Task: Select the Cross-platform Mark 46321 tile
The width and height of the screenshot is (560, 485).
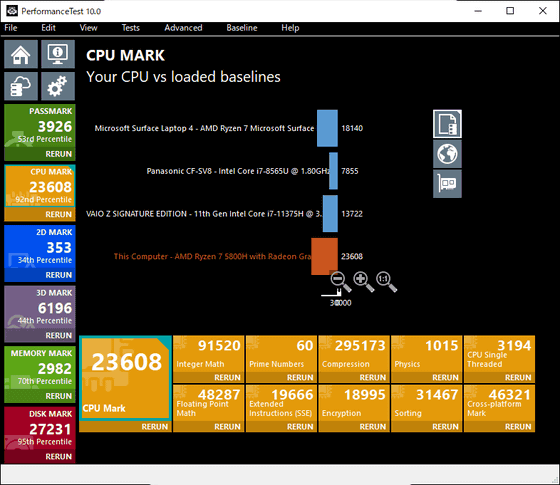Action: (499, 403)
